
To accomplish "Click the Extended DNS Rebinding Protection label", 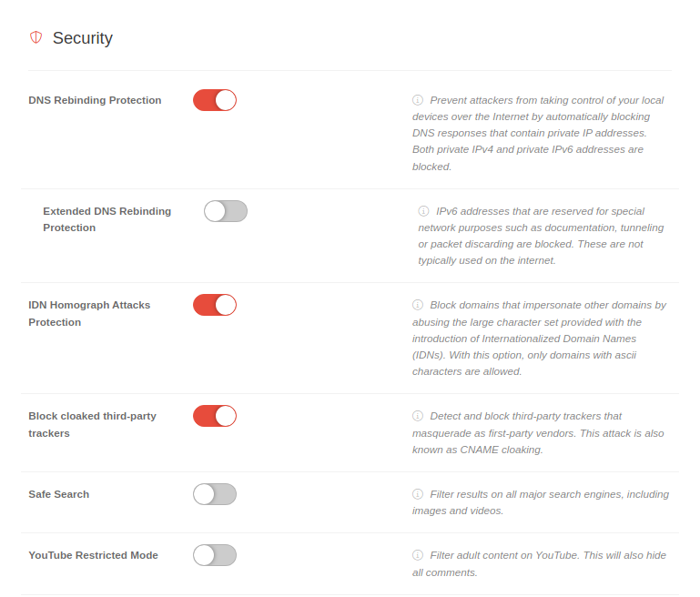I will 107,219.
